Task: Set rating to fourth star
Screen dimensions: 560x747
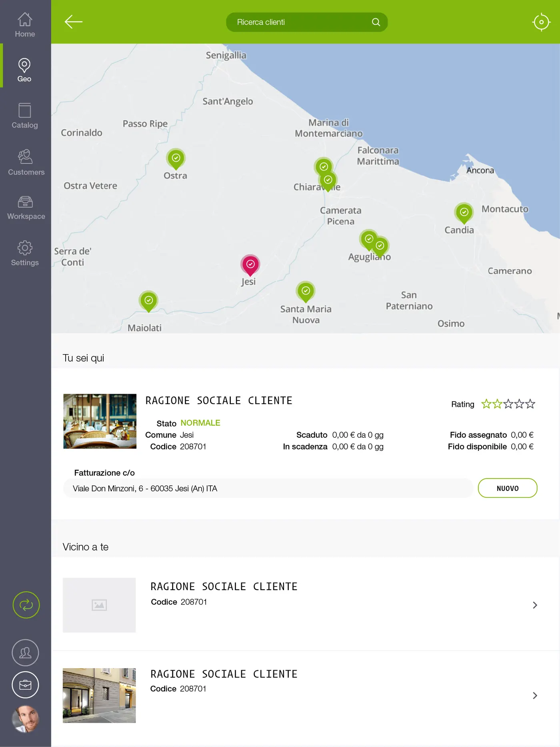Action: 519,404
